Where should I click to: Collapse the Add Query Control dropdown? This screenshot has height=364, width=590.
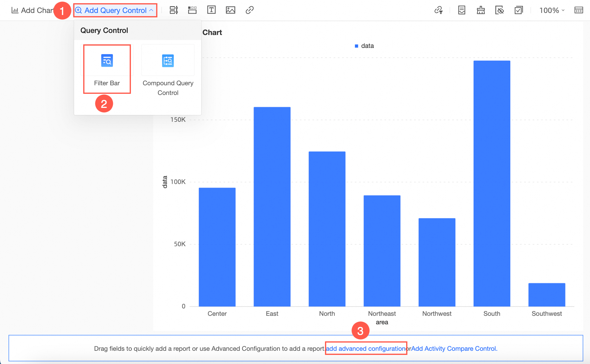(x=115, y=10)
